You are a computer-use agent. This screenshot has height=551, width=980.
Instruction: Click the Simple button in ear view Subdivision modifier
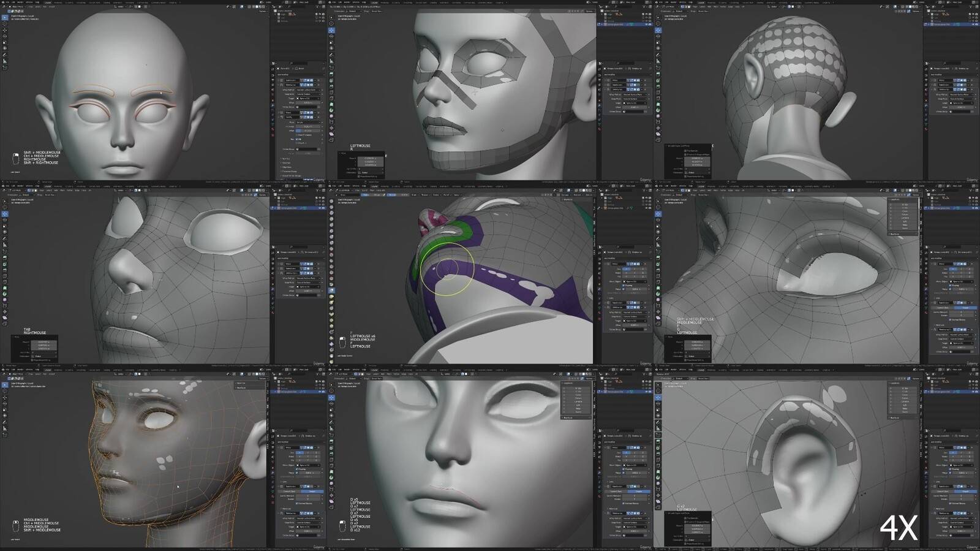pyautogui.click(x=965, y=491)
